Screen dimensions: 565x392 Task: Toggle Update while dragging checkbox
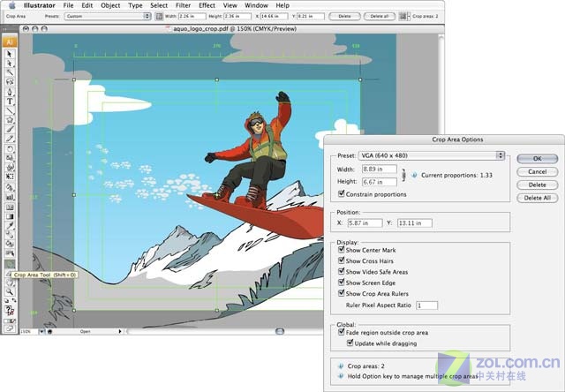coord(350,343)
